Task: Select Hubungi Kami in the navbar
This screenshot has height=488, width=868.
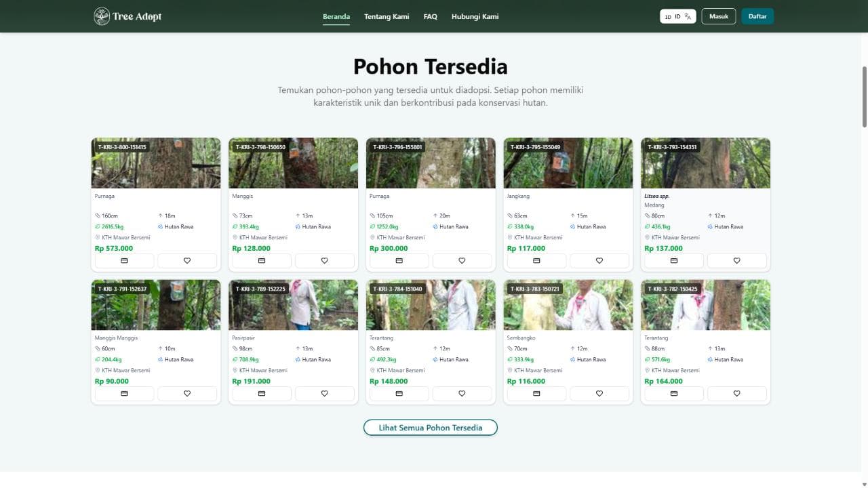Action: [475, 16]
